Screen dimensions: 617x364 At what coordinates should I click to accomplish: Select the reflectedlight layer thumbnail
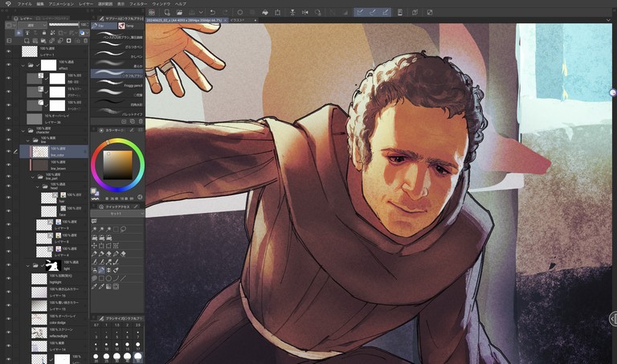(x=39, y=333)
